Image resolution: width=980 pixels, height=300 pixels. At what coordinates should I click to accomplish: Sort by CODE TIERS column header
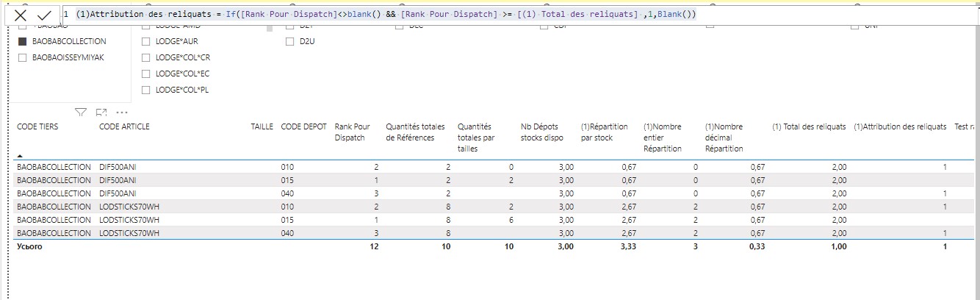[x=37, y=126]
